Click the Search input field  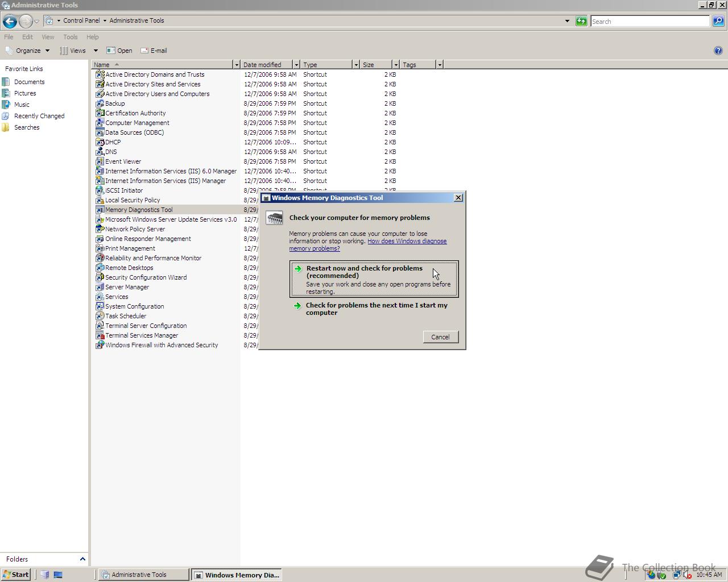[650, 21]
